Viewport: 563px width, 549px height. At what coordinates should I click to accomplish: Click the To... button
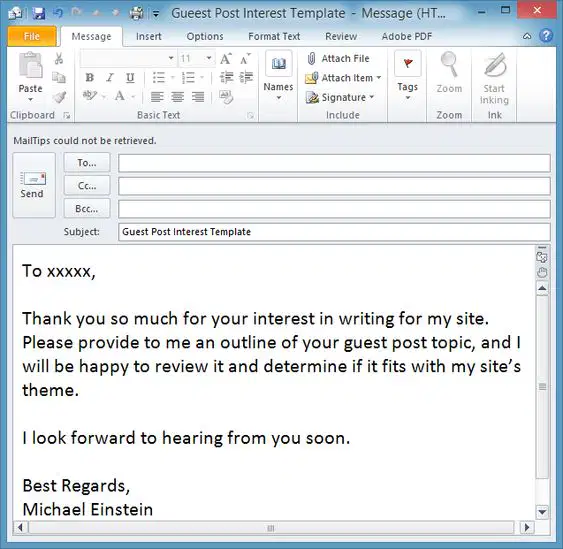(x=87, y=163)
